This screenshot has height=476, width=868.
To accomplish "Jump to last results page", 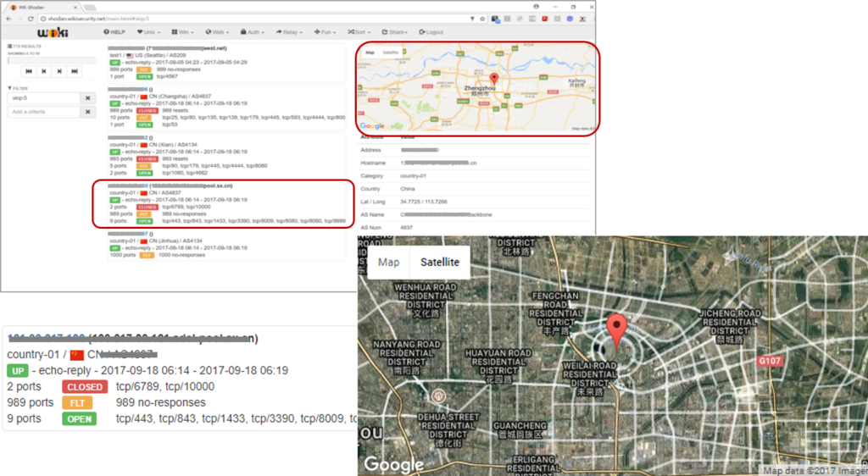I will point(75,72).
